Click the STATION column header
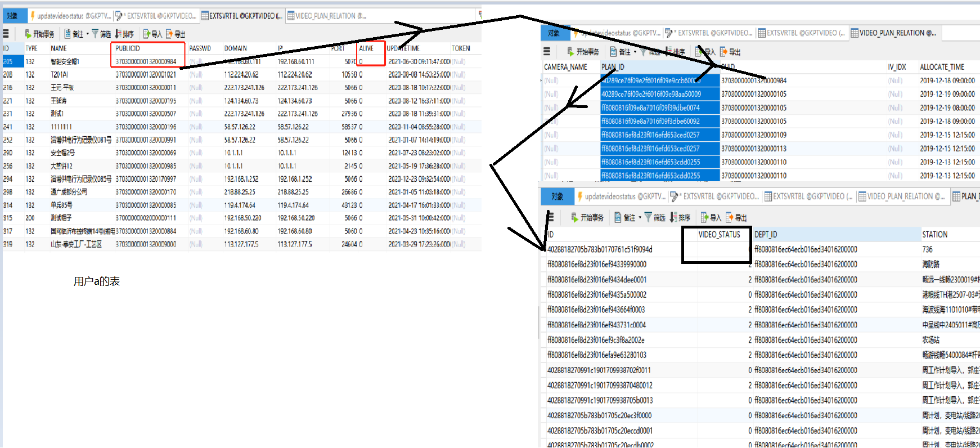The height and width of the screenshot is (448, 980). [x=934, y=235]
